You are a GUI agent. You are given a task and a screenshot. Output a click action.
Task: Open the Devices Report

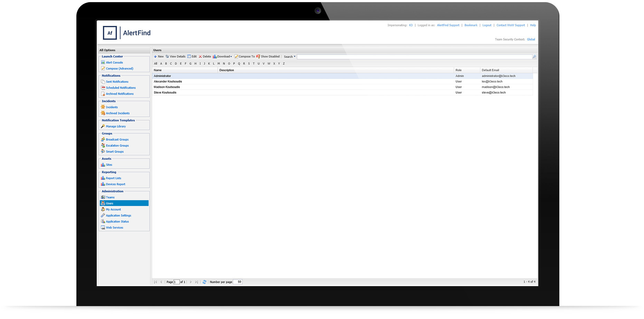tap(115, 184)
